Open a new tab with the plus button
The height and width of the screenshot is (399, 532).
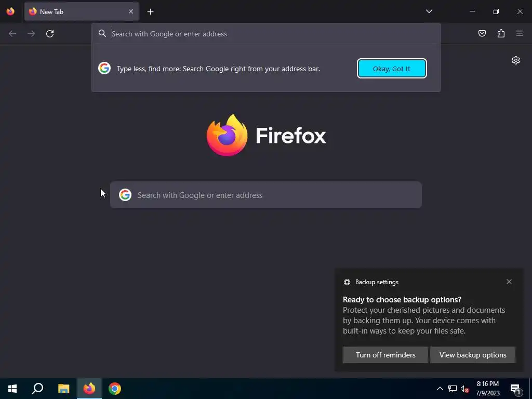pos(150,12)
